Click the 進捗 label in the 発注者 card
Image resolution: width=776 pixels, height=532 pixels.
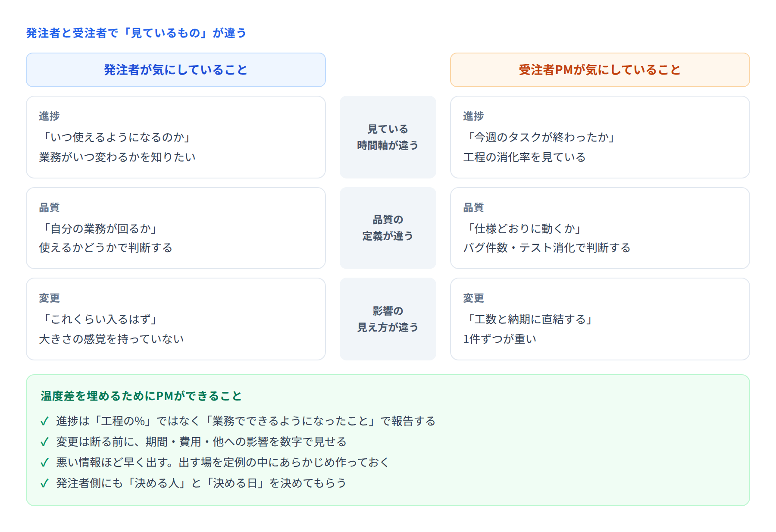(49, 116)
